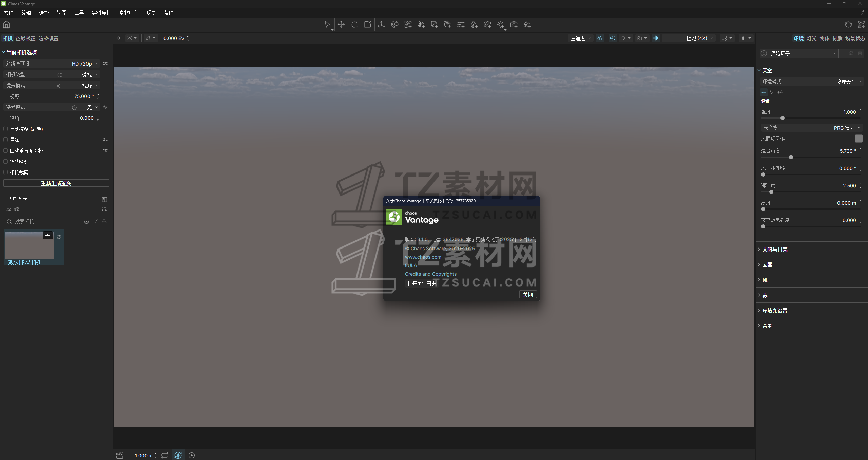This screenshot has height=460, width=868.
Task: Toggle the 镜头畸变 checkbox
Action: tap(5, 161)
